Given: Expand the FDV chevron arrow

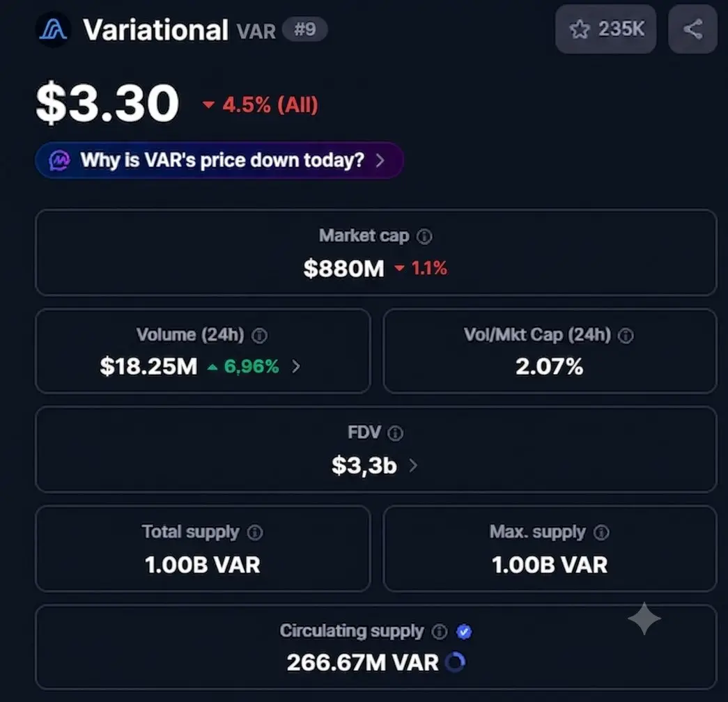Looking at the screenshot, I should tap(413, 466).
